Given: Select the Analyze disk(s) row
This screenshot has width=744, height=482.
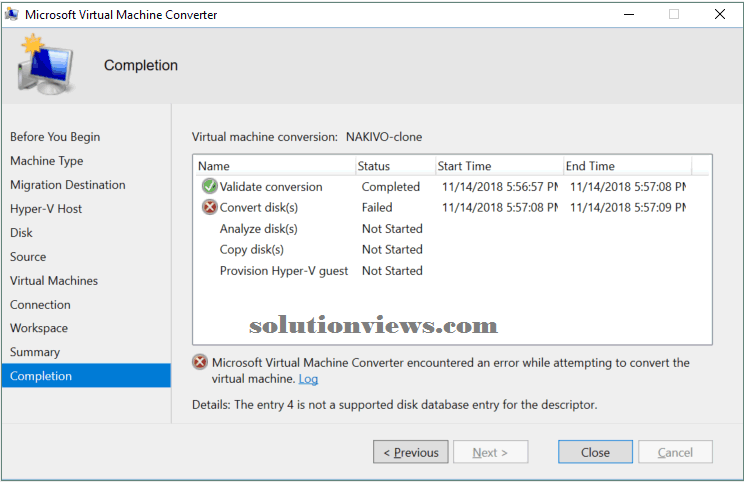Looking at the screenshot, I should pyautogui.click(x=452, y=229).
